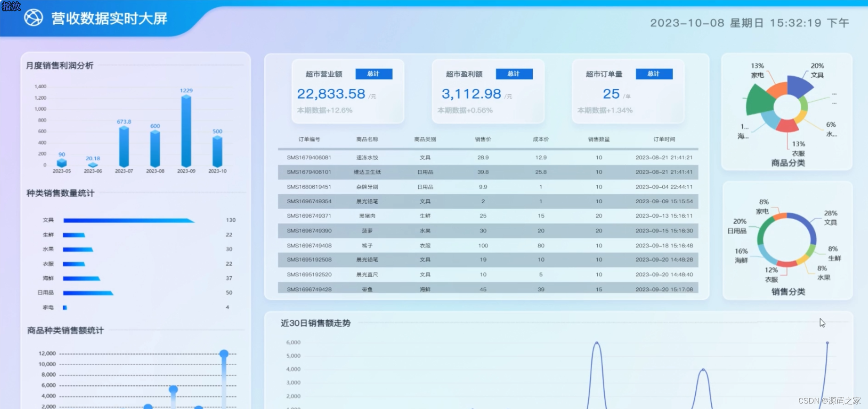Select order row SMS1679406101
The width and height of the screenshot is (868, 409).
488,172
